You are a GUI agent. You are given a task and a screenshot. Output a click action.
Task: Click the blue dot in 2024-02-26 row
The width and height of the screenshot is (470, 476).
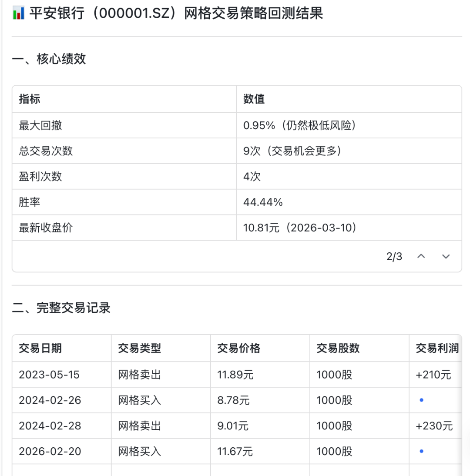point(421,400)
